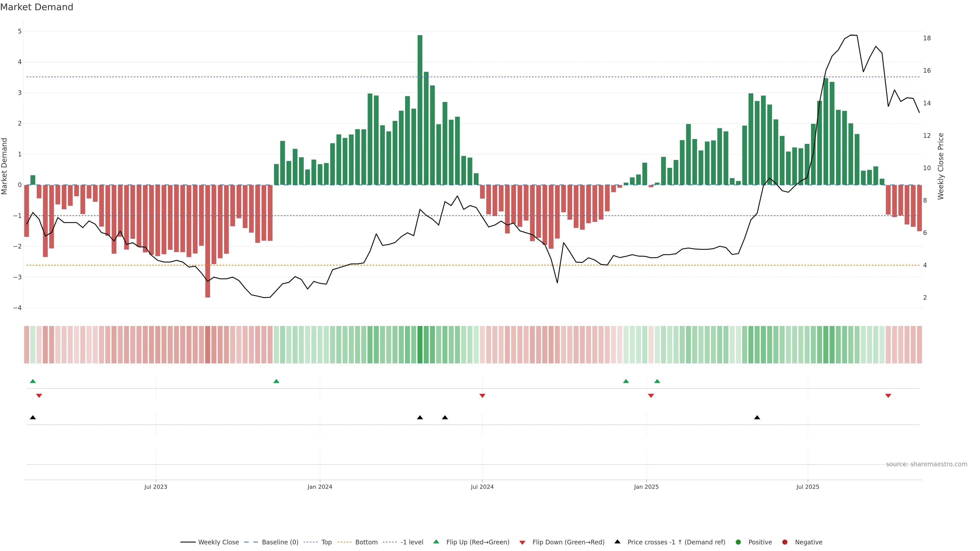Viewport: 980px width, 551px height.
Task: Click the Jan 2024 x-axis label
Action: (x=320, y=487)
